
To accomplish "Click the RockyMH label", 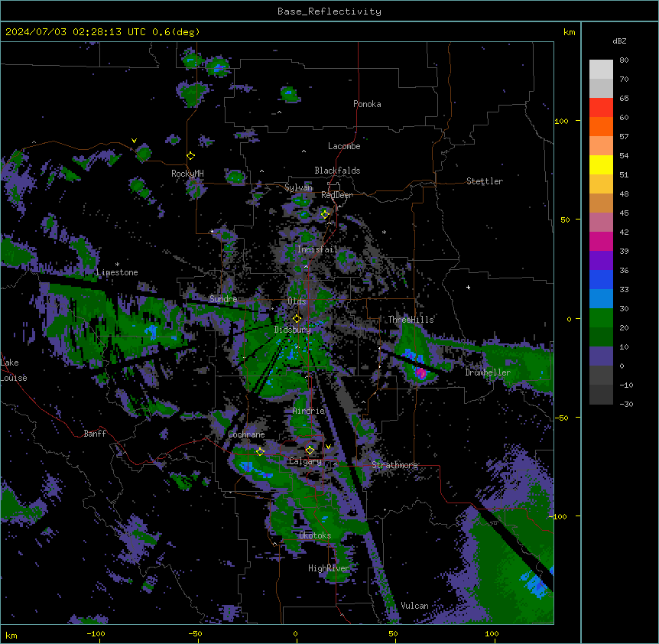I will click(187, 174).
